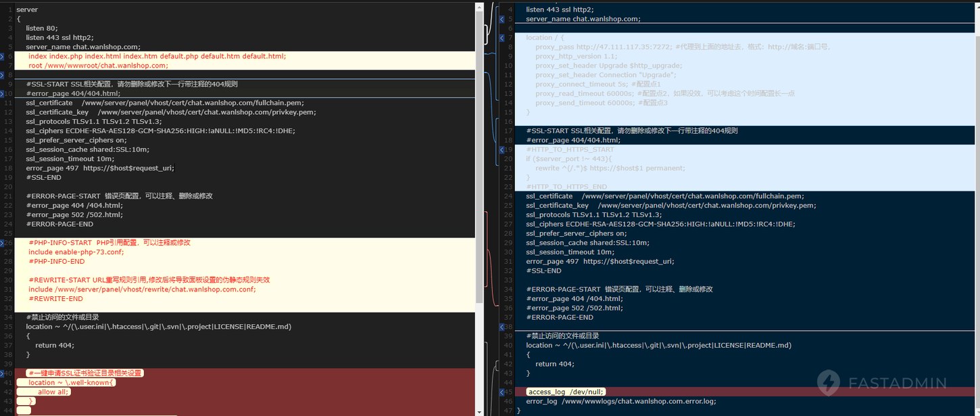
Task: Click 'access_log /dev/null;' line in right pane
Action: pos(566,392)
